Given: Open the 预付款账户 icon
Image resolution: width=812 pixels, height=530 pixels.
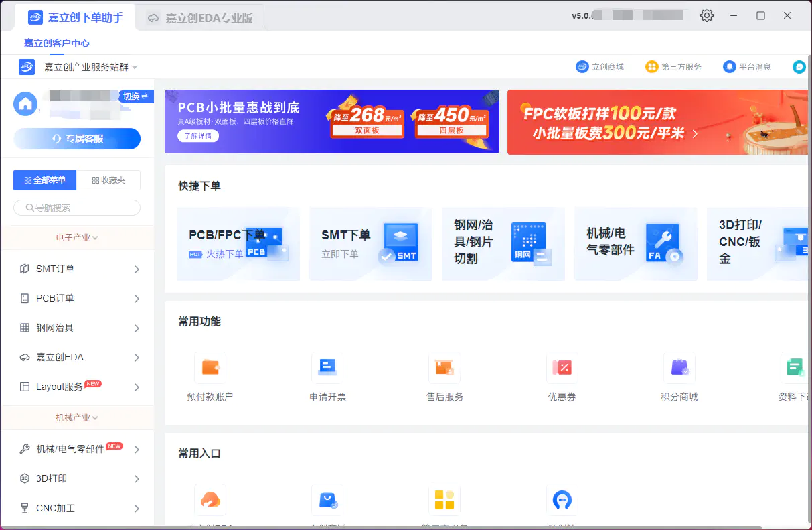Looking at the screenshot, I should [x=210, y=375].
